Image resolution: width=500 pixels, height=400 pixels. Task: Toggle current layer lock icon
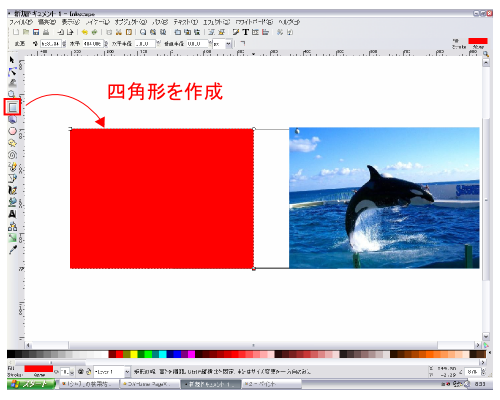tap(89, 371)
